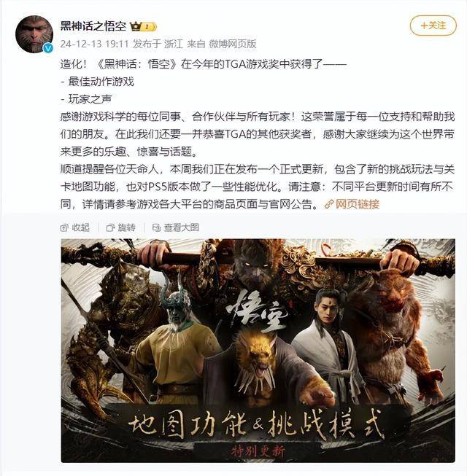Image resolution: width=467 pixels, height=476 pixels.
Task: Open the 黑神话之悟空 profile avatar
Action: tap(34, 34)
